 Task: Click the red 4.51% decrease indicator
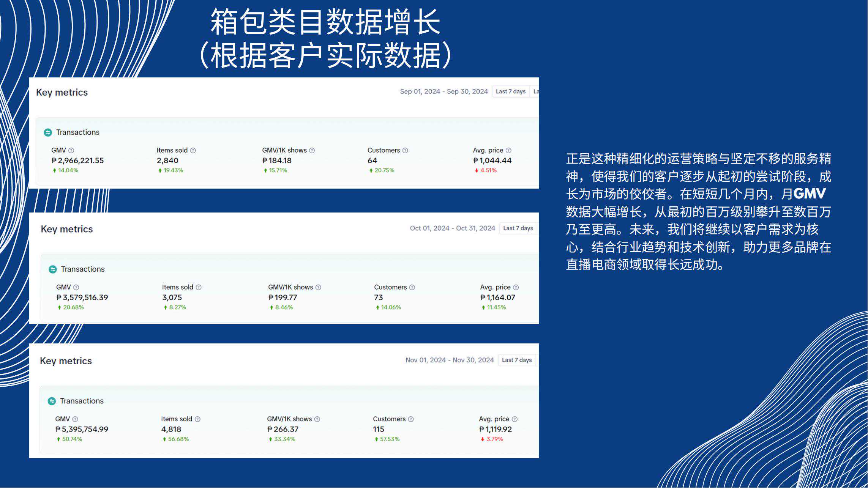click(486, 171)
